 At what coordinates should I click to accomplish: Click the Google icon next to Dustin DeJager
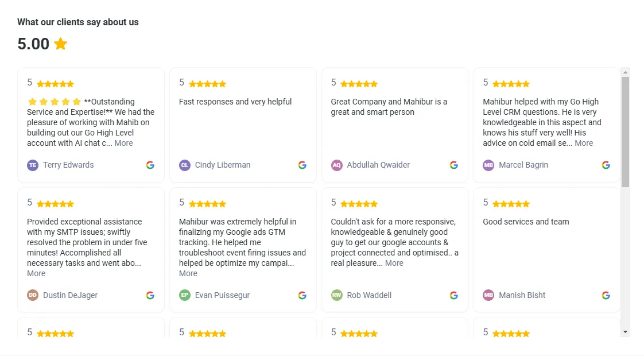click(150, 295)
